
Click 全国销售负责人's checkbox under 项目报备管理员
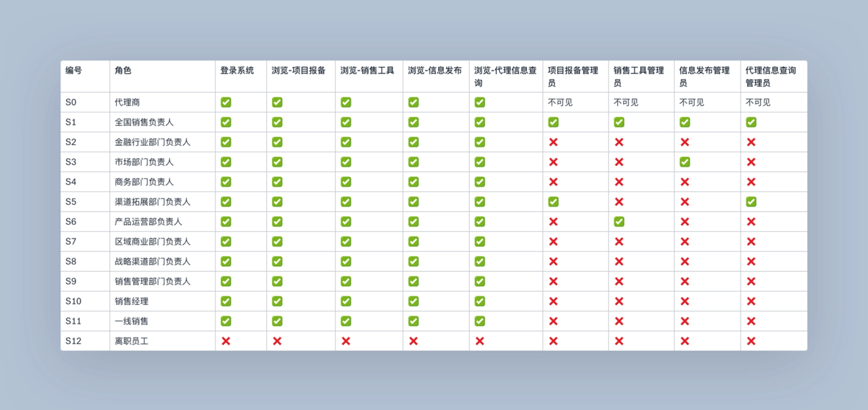(553, 122)
